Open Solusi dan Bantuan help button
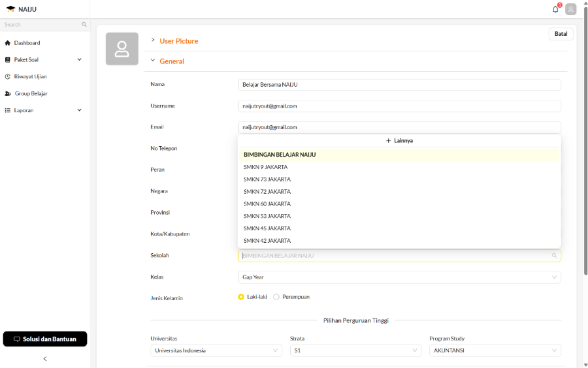 tap(45, 339)
